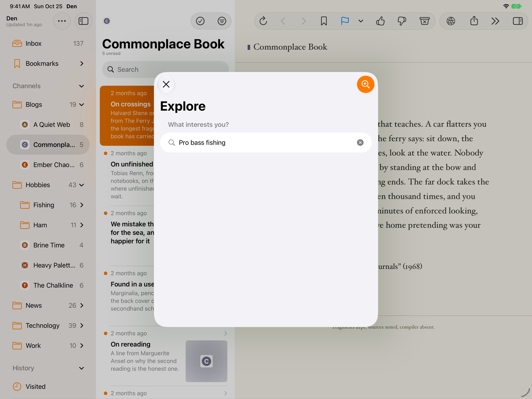Open the On rereading article thumbnail

(x=206, y=361)
